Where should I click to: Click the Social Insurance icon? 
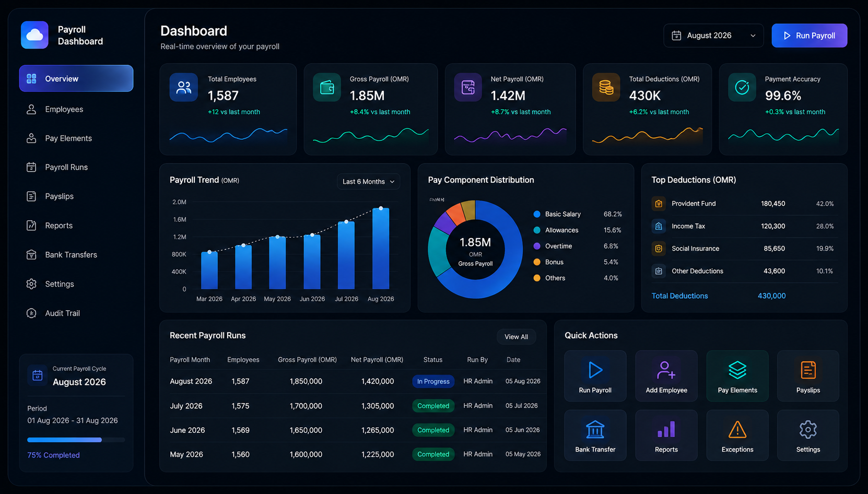(x=659, y=249)
